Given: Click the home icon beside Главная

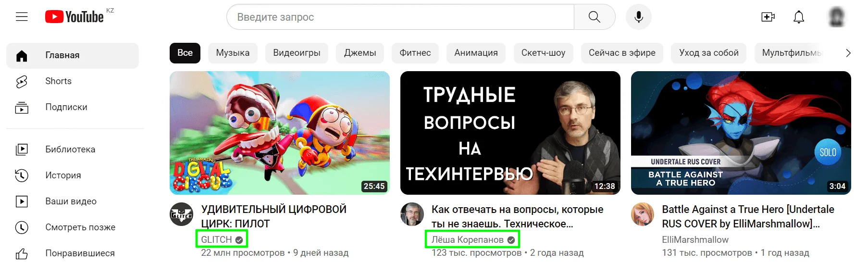Looking at the screenshot, I should click(22, 56).
